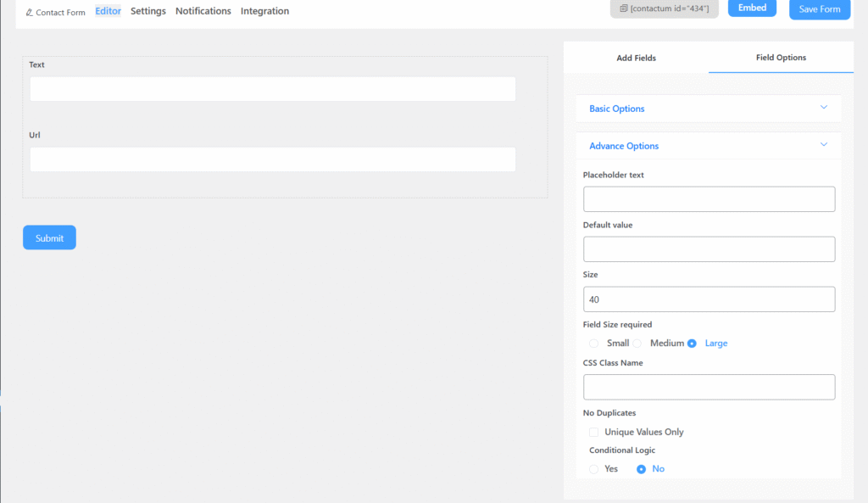The width and height of the screenshot is (868, 503).
Task: Set Conditional Logic to Yes
Action: (x=594, y=469)
